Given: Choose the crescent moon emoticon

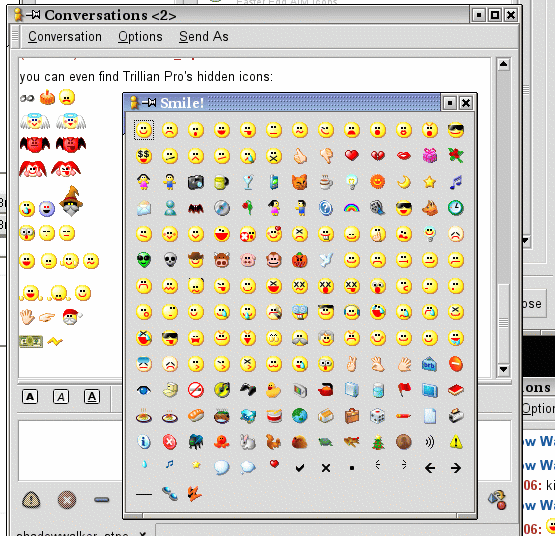Looking at the screenshot, I should (404, 182).
